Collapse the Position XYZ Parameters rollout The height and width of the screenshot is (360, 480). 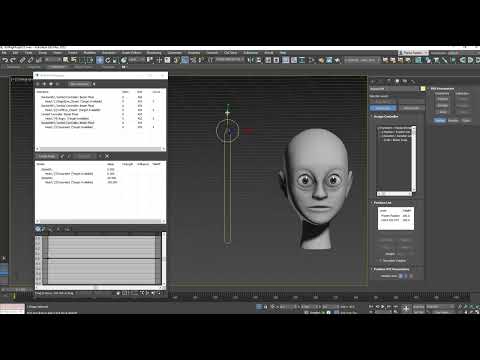[x=391, y=269]
